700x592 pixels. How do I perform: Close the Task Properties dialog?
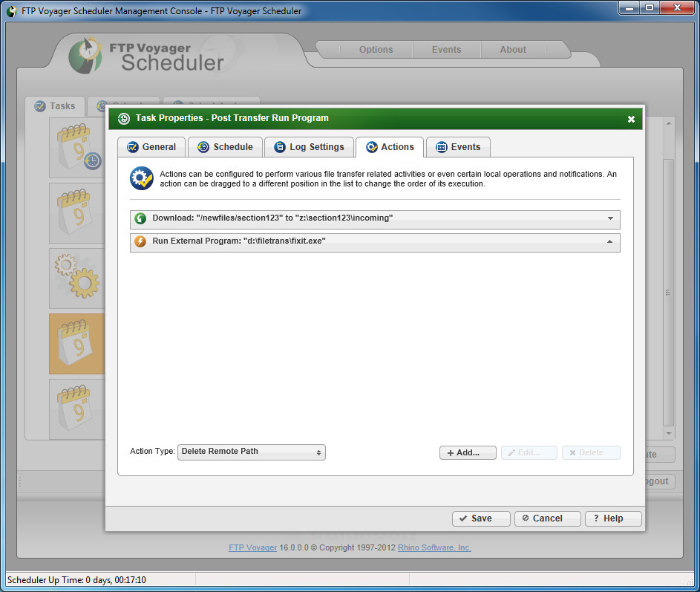[631, 119]
